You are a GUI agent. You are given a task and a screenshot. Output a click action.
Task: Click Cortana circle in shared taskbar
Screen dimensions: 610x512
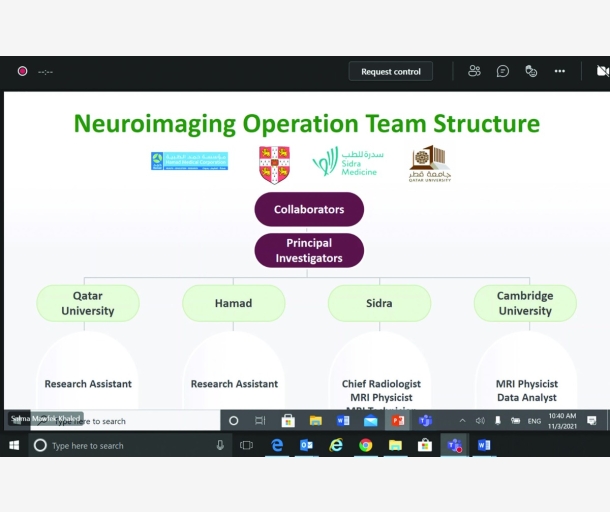(233, 421)
